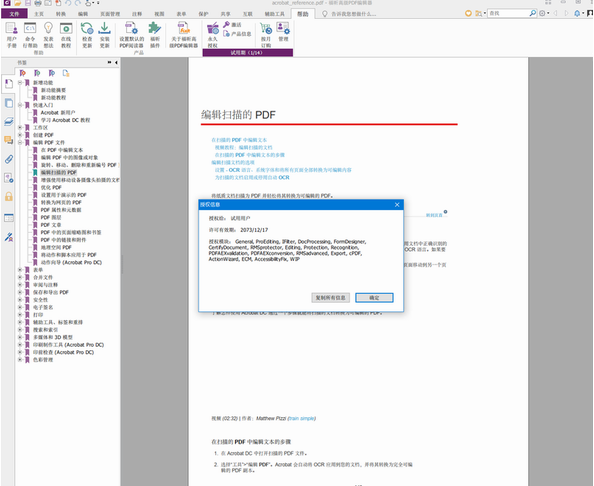Image resolution: width=594 pixels, height=486 pixels.
Task: Select the Acrobat 新用户 bookmark
Action: [58, 113]
